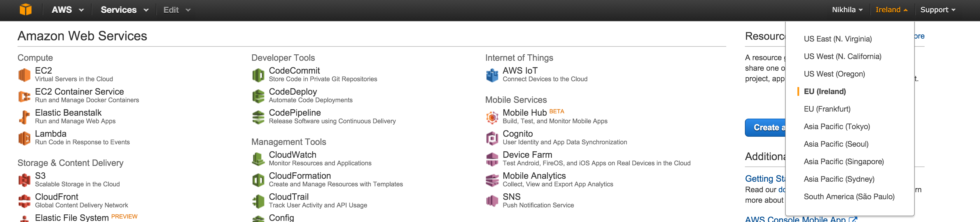The height and width of the screenshot is (222, 980).
Task: Click the Cognito service icon
Action: coord(492,138)
